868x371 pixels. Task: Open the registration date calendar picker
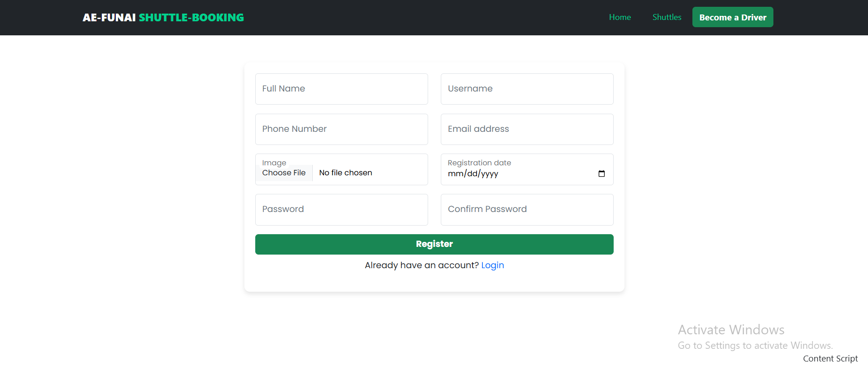point(601,174)
